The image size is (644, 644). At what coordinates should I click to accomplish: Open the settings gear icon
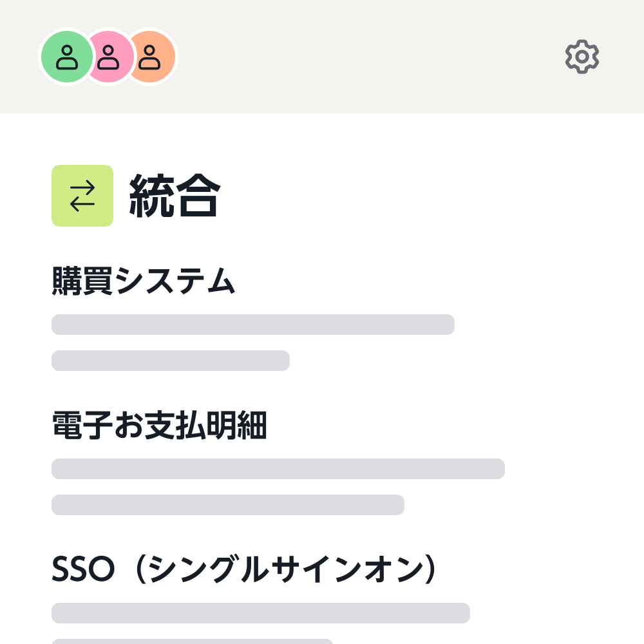[582, 57]
